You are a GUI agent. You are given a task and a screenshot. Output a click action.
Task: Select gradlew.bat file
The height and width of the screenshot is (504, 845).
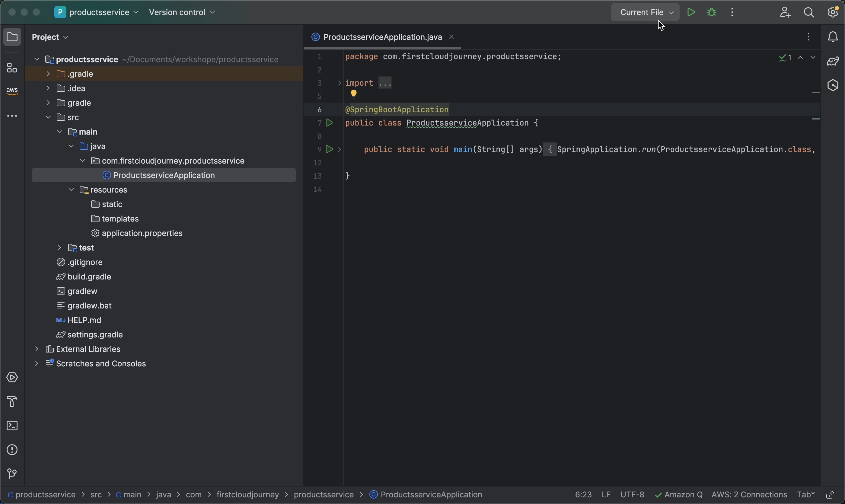pos(84,306)
